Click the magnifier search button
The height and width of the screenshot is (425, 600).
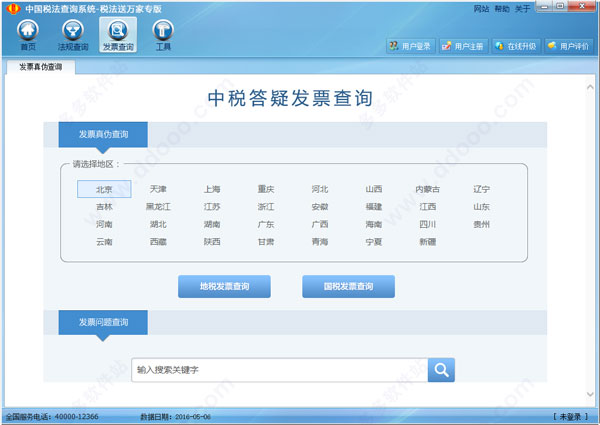click(441, 370)
